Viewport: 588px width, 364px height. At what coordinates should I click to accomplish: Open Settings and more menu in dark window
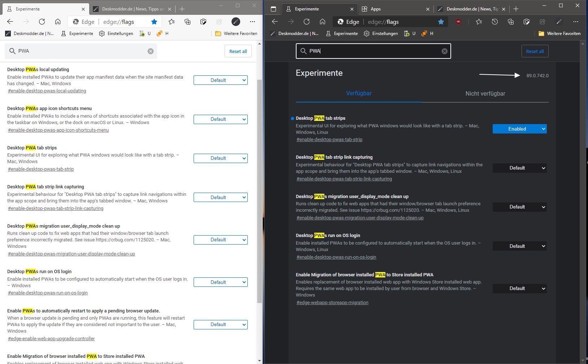pyautogui.click(x=576, y=22)
